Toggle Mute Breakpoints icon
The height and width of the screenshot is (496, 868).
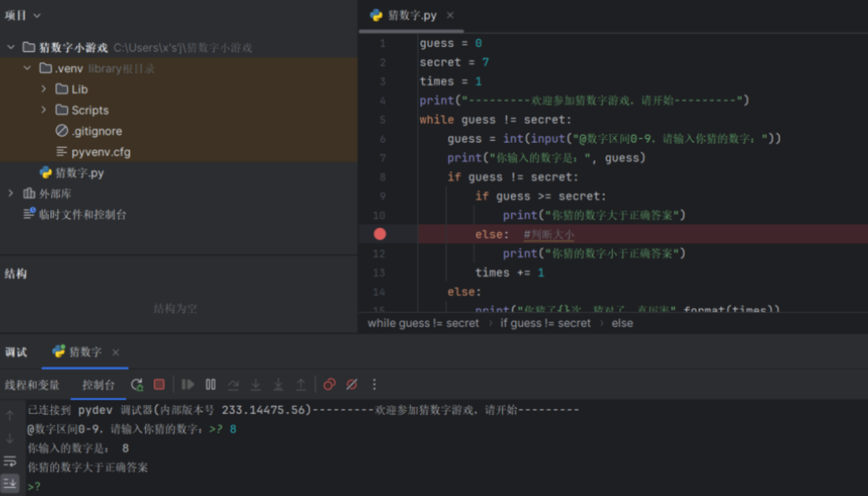[x=352, y=385]
